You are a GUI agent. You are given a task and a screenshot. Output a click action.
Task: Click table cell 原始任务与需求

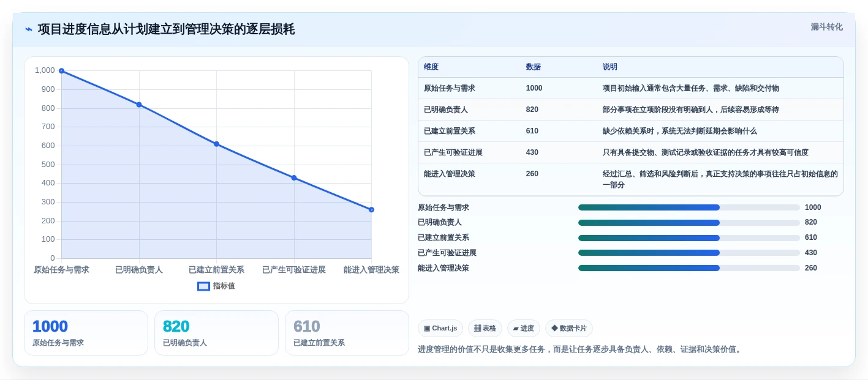[x=450, y=88]
